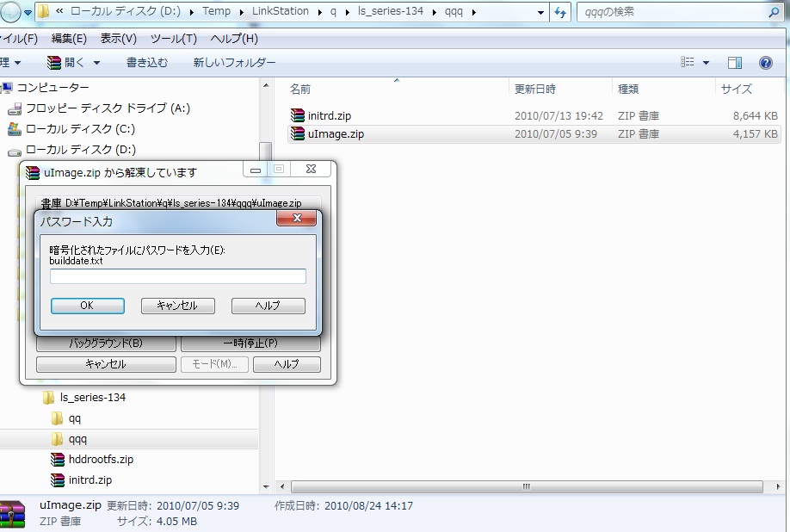The image size is (790, 532).
Task: Click the tree pane scroll-up arrow
Action: click(x=266, y=86)
